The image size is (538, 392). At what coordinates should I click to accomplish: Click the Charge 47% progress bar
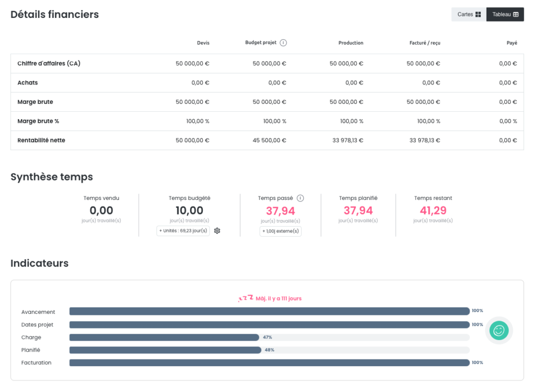pyautogui.click(x=164, y=337)
